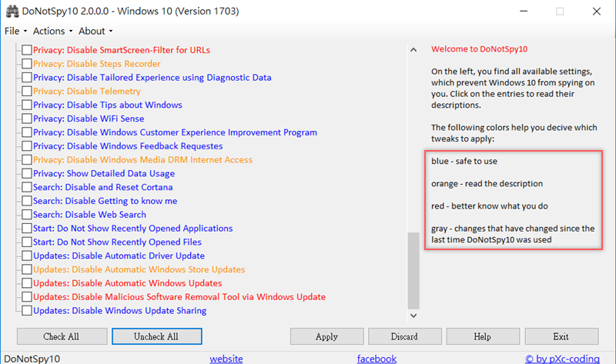Click the settings list scrollbar thumb
This screenshot has height=364, width=616.
(413, 271)
